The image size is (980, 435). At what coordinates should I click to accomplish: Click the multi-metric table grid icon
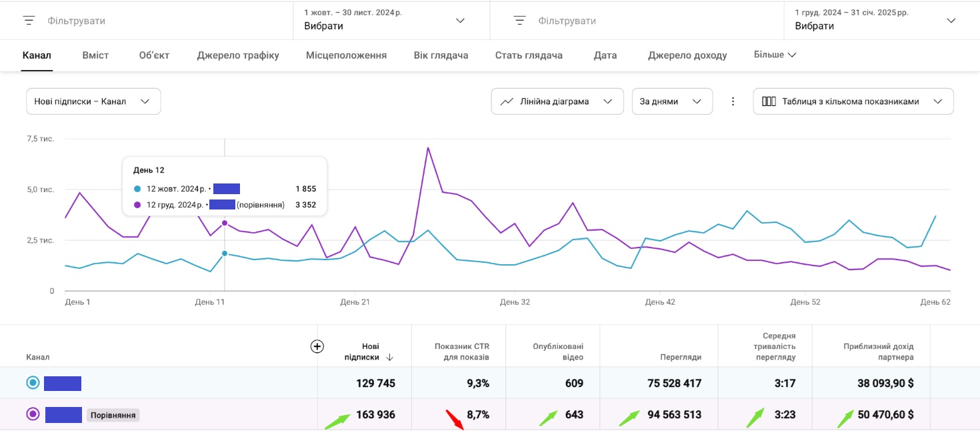[770, 101]
